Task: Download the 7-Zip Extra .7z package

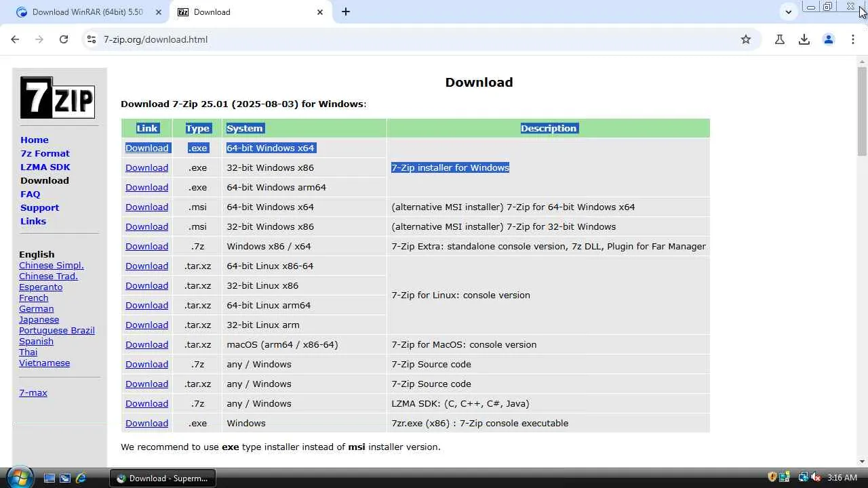Action: coord(146,246)
